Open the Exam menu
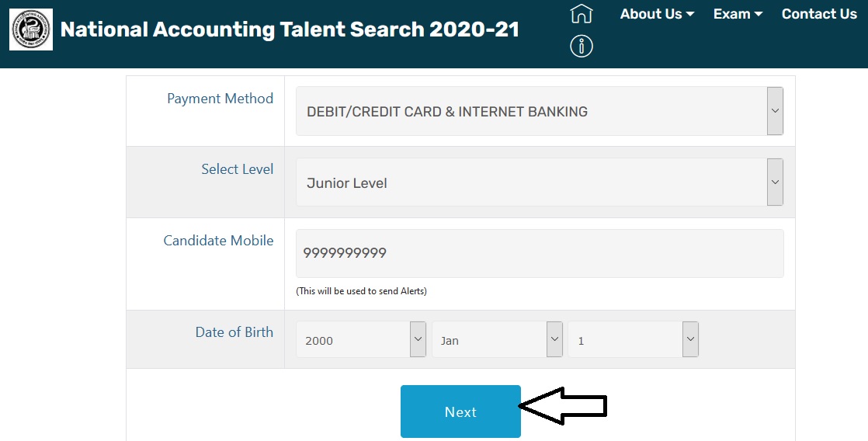Image resolution: width=868 pixels, height=441 pixels. [x=738, y=14]
